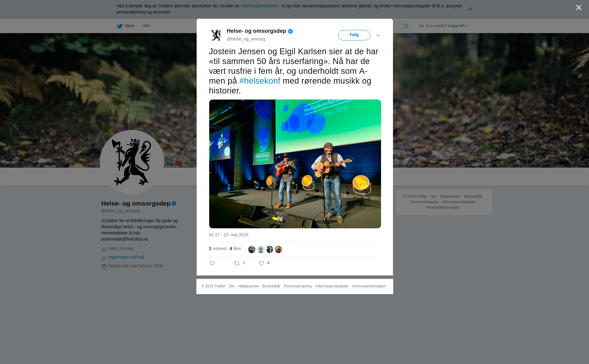Open Personvernpolicy in the tweet footer

pyautogui.click(x=298, y=286)
